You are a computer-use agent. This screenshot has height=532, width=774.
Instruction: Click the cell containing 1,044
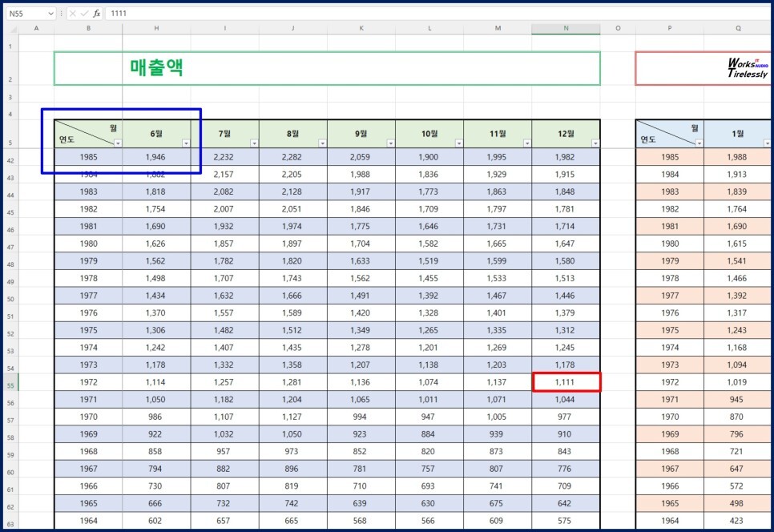coord(566,400)
